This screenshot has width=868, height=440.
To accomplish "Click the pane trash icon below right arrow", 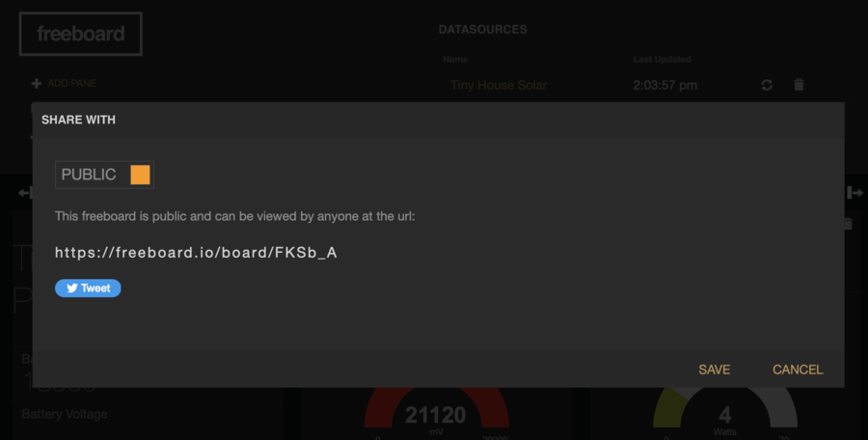I will point(848,224).
